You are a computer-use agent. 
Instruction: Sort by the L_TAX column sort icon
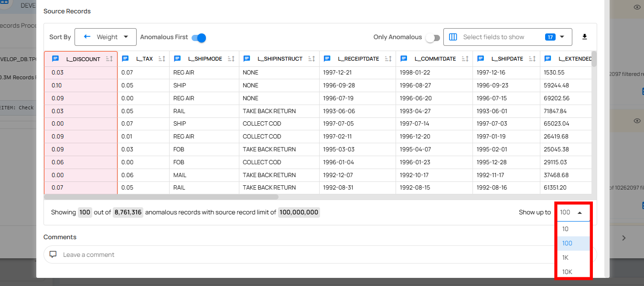[x=161, y=59]
